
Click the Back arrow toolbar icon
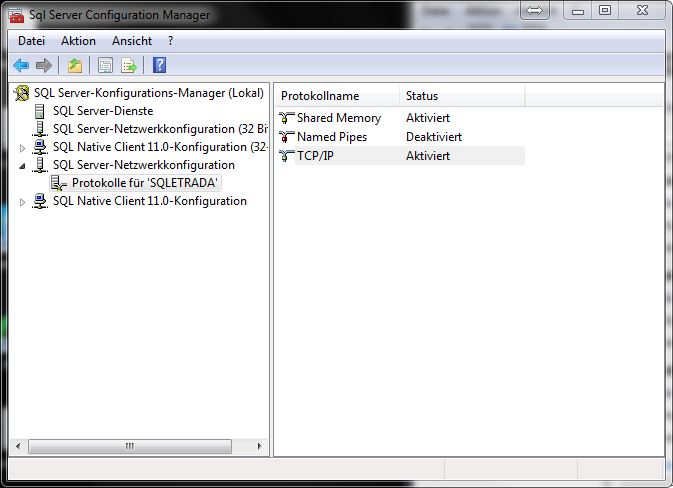[21, 66]
